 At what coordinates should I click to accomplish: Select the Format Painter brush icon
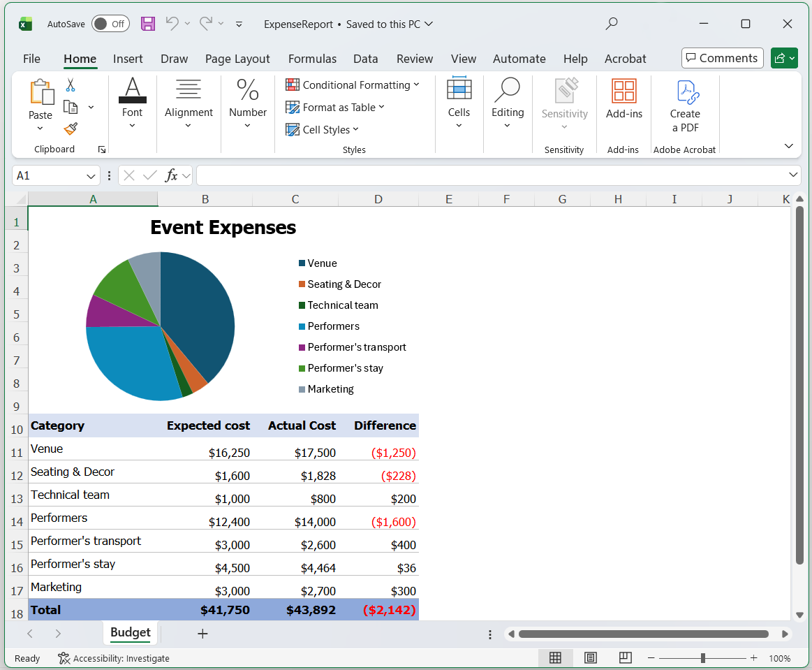[x=71, y=129]
